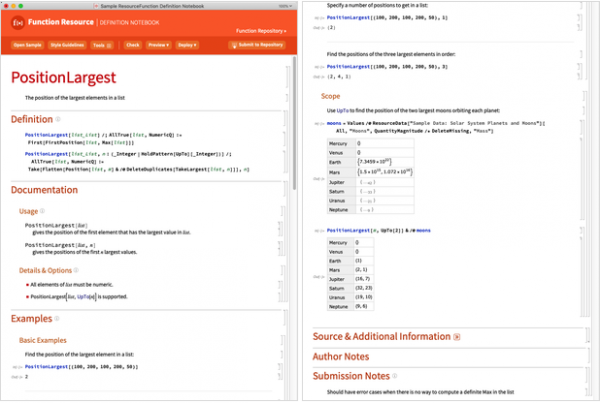Click the info icon next to Examples
The width and height of the screenshot is (600, 403).
58,319
